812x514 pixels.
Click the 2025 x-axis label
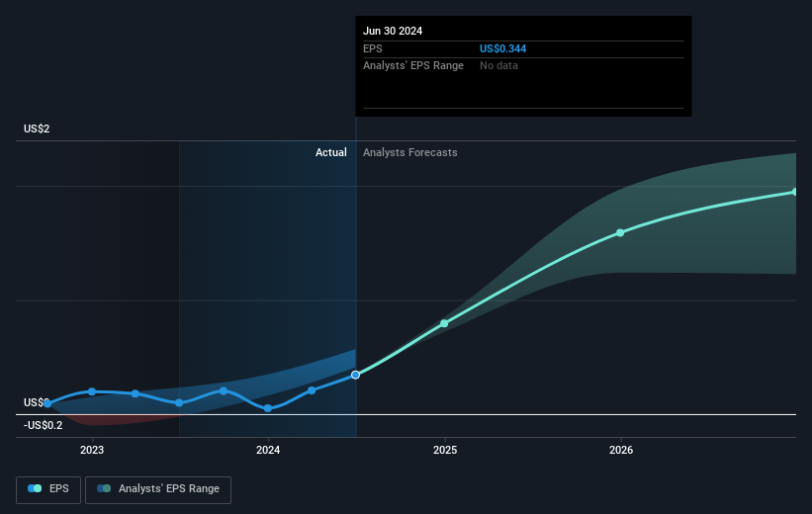[x=445, y=450]
